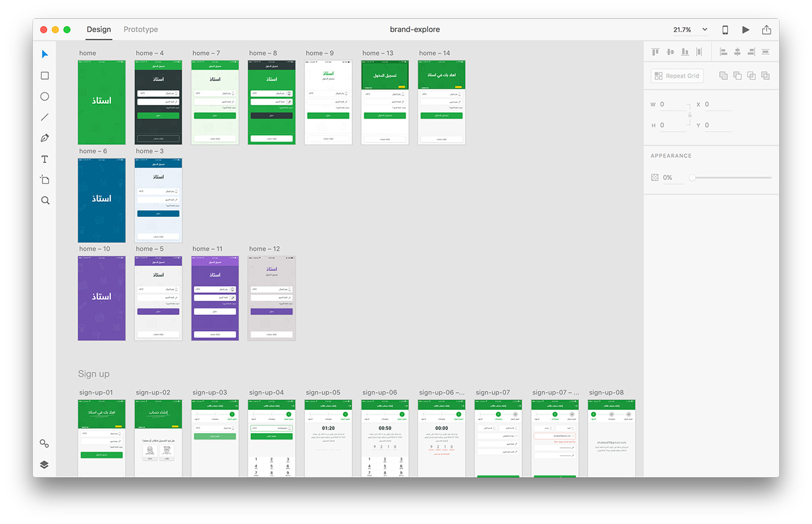Select the blue 'home – 6' artboard
The width and height of the screenshot is (812, 524).
tap(101, 201)
